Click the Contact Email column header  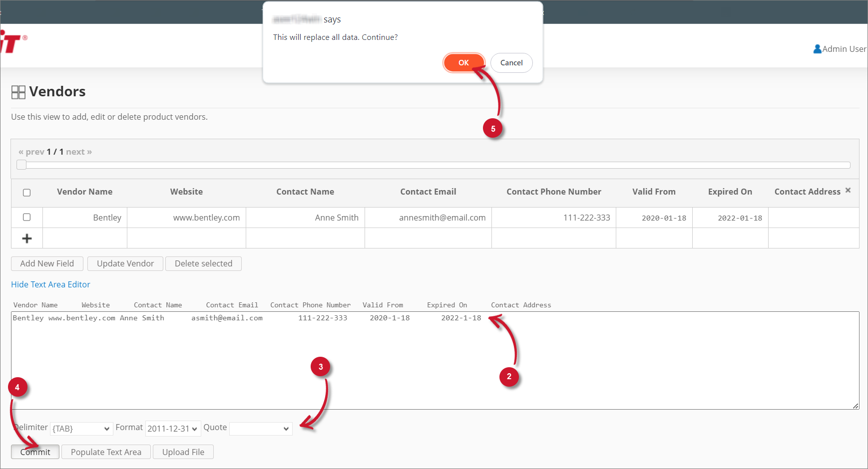click(x=428, y=192)
